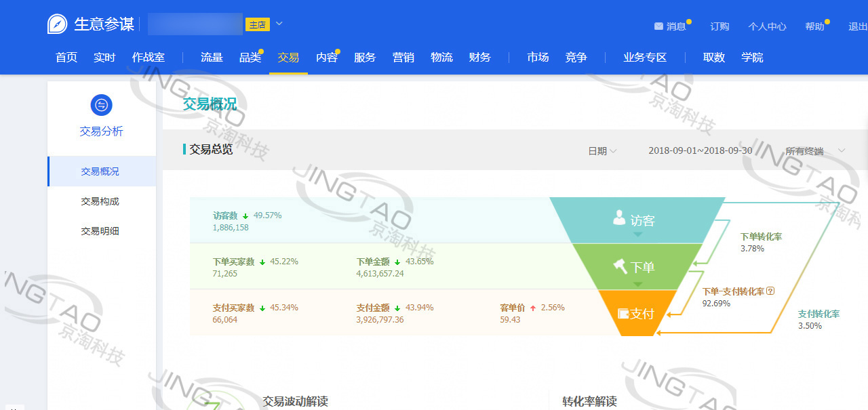Click the 订购 link in header
This screenshot has width=868, height=410.
(x=719, y=26)
